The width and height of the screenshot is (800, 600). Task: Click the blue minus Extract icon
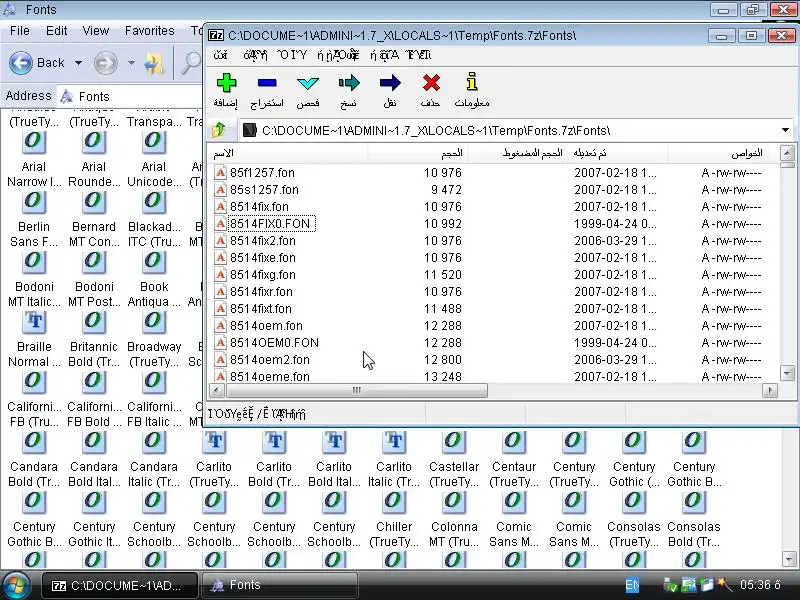tap(267, 83)
